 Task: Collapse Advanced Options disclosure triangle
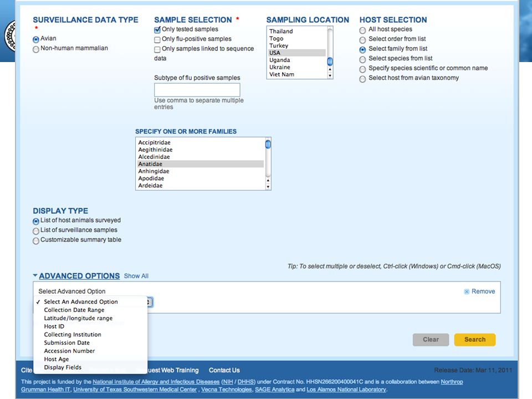[x=35, y=275]
